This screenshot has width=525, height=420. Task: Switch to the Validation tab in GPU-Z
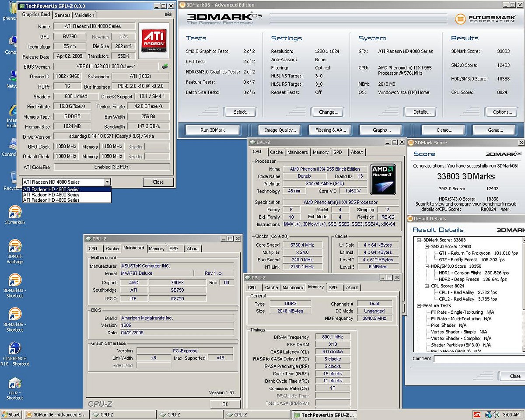tap(84, 15)
